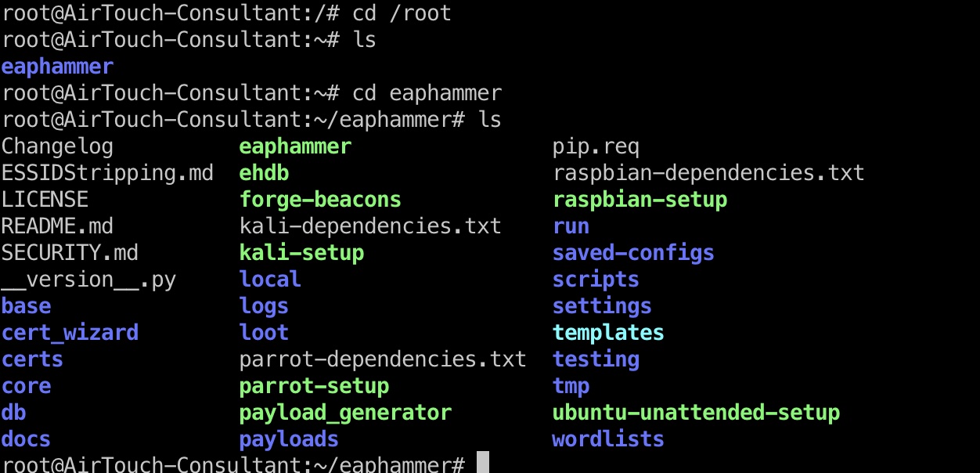Image resolution: width=980 pixels, height=473 pixels.
Task: Click the pip.req file name
Action: 596,147
